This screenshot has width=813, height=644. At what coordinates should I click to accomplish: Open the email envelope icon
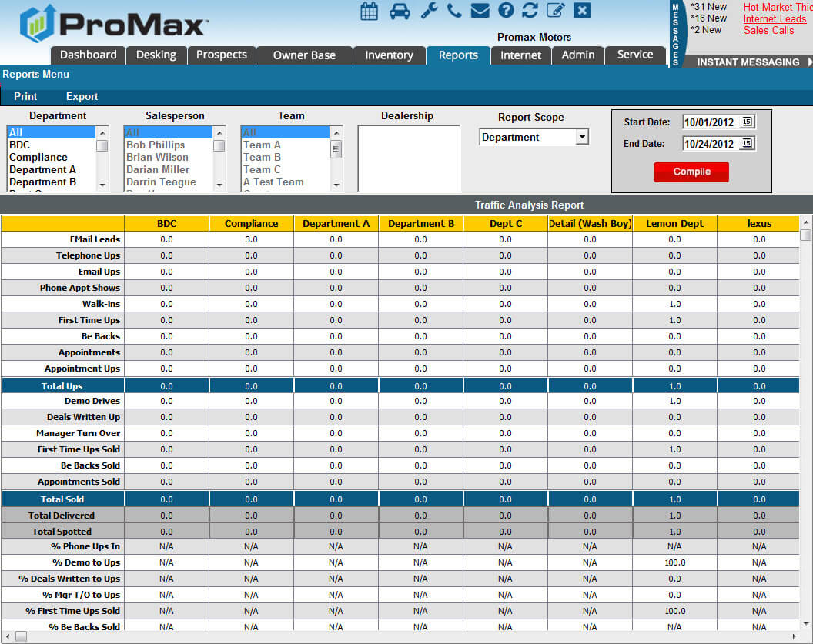pyautogui.click(x=480, y=12)
